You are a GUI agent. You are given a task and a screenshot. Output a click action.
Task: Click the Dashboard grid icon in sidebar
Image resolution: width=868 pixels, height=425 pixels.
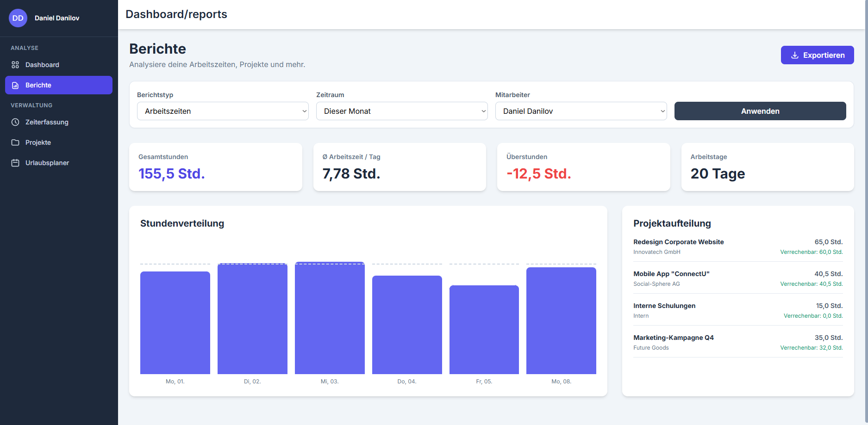(x=15, y=65)
